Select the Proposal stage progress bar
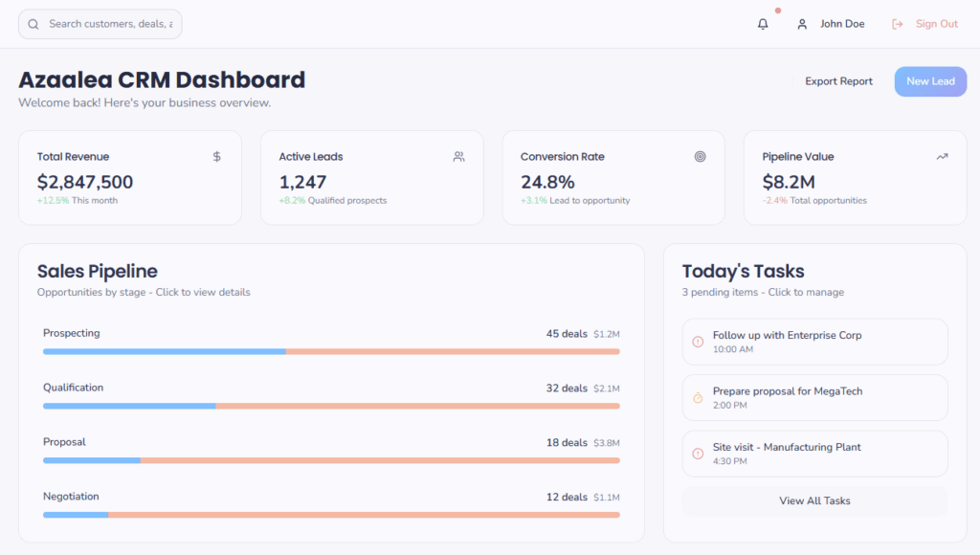 point(331,460)
